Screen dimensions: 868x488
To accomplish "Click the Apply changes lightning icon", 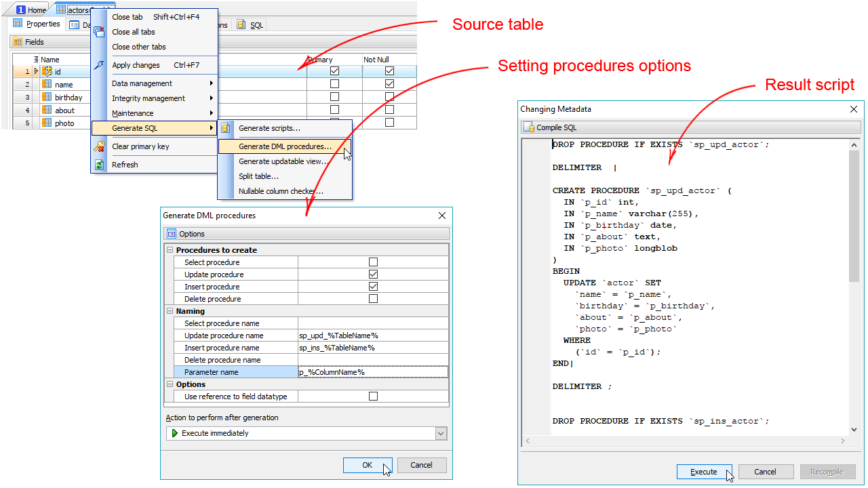I will [x=99, y=65].
